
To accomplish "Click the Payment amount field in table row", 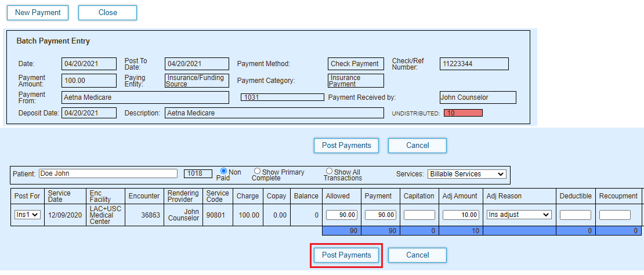I will coord(380,215).
